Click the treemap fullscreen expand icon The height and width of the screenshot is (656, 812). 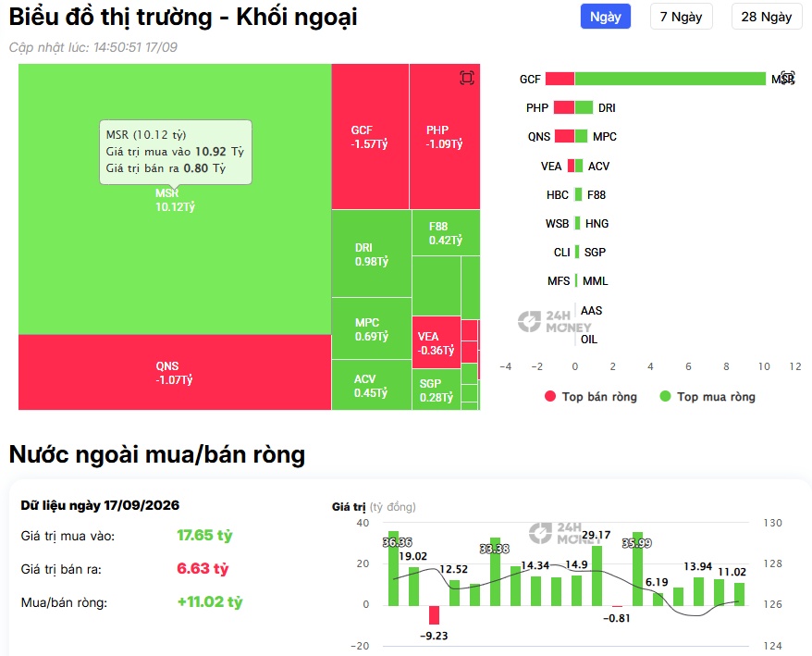tap(467, 79)
